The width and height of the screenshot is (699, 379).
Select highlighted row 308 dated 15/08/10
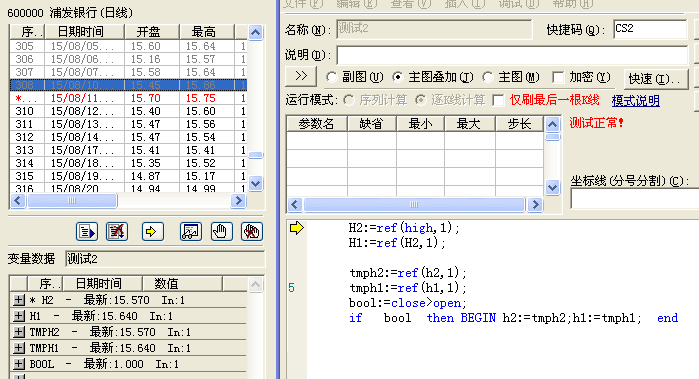128,85
